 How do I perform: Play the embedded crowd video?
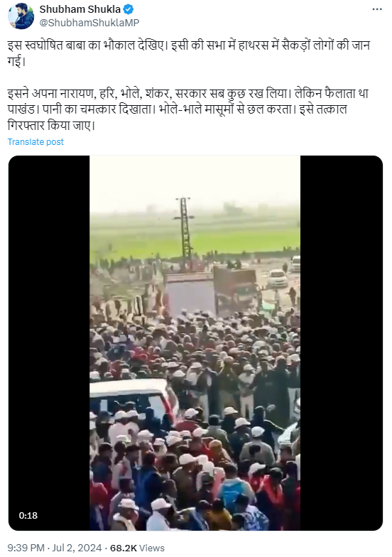click(195, 342)
